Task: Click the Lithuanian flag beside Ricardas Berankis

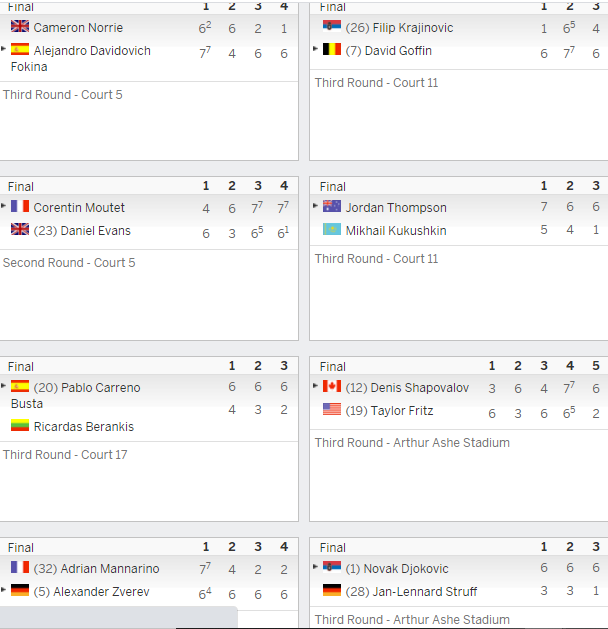Action: pyautogui.click(x=20, y=425)
